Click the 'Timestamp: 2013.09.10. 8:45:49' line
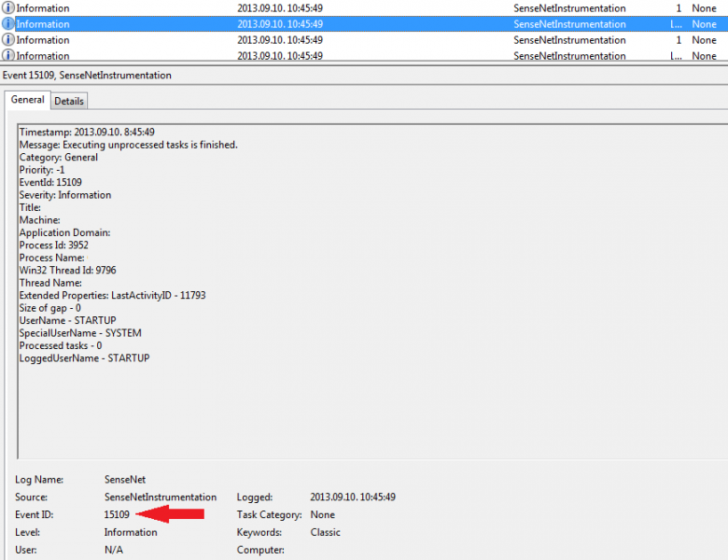The image size is (728, 560). pos(87,133)
